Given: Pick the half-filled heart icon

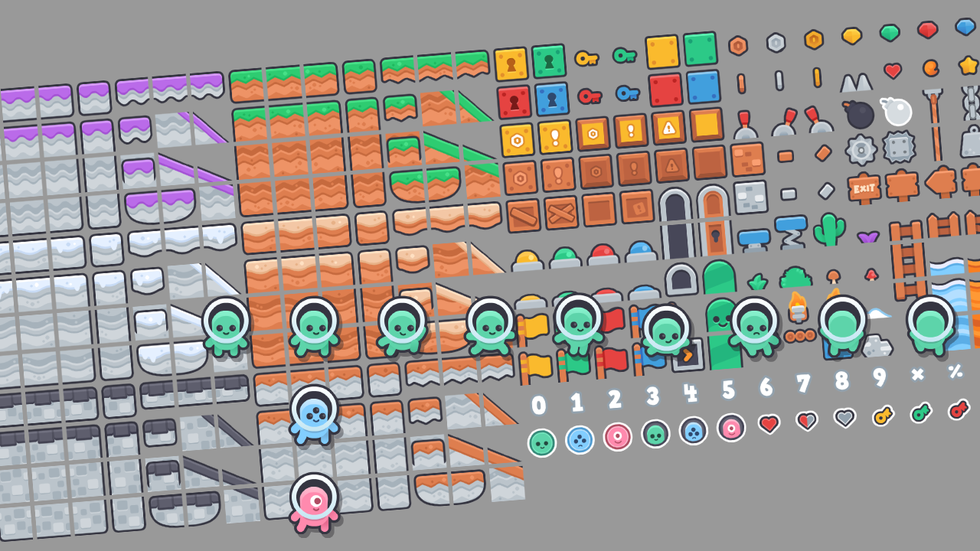Looking at the screenshot, I should [806, 420].
